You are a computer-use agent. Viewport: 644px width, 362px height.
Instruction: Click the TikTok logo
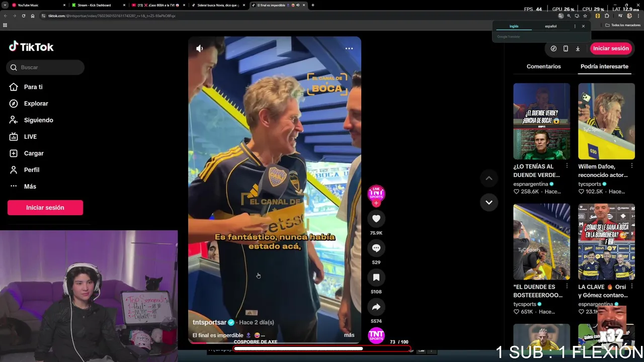pos(31,47)
